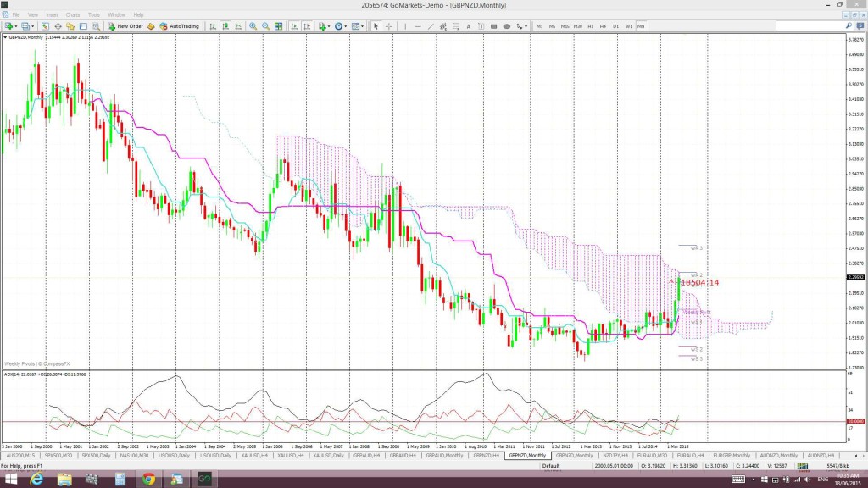
Task: Select the ellipse shape tool
Action: click(507, 26)
